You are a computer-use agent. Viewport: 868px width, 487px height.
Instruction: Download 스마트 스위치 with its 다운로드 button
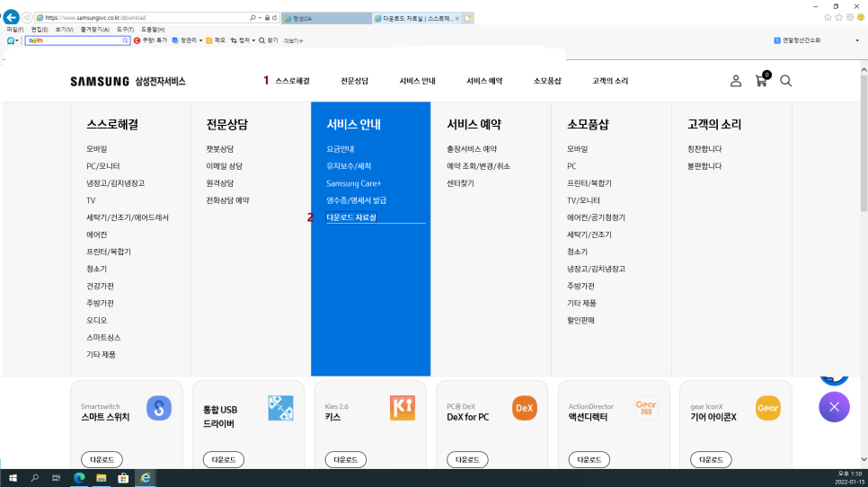pos(102,459)
